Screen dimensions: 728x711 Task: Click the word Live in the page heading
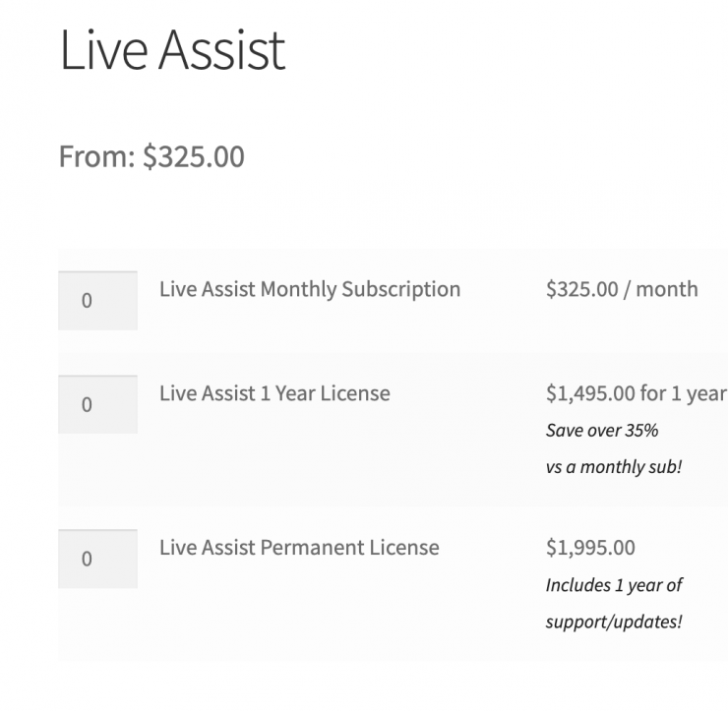tap(95, 50)
